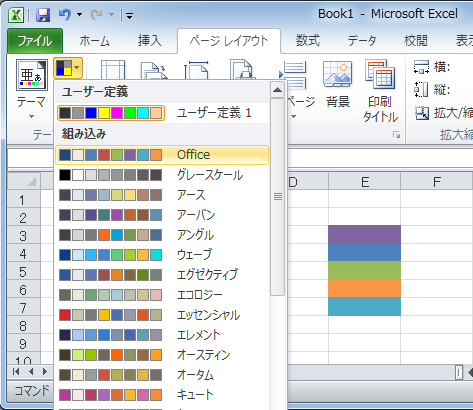Apply the ウェーブ color scheme
473x410 pixels.
(x=162, y=255)
